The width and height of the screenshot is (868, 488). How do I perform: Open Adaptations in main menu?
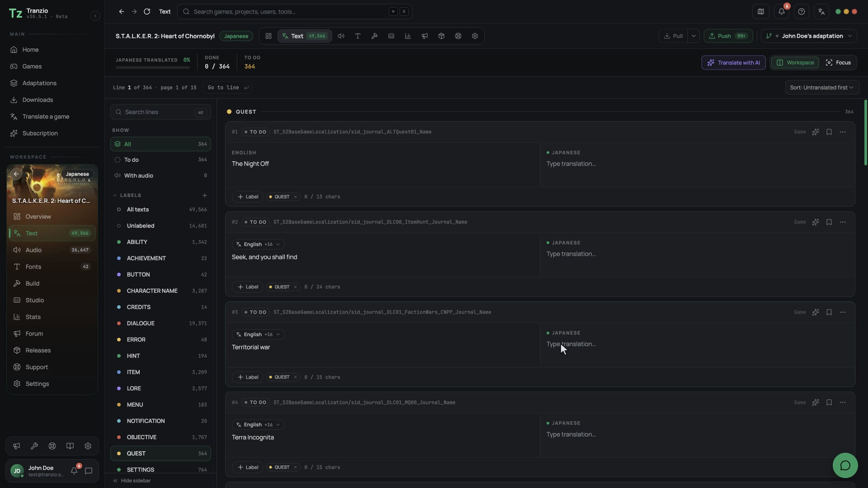click(x=52, y=83)
